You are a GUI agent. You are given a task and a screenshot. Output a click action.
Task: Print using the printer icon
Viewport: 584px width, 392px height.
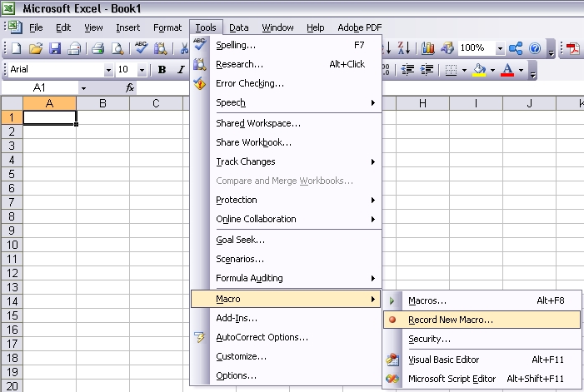click(x=98, y=48)
